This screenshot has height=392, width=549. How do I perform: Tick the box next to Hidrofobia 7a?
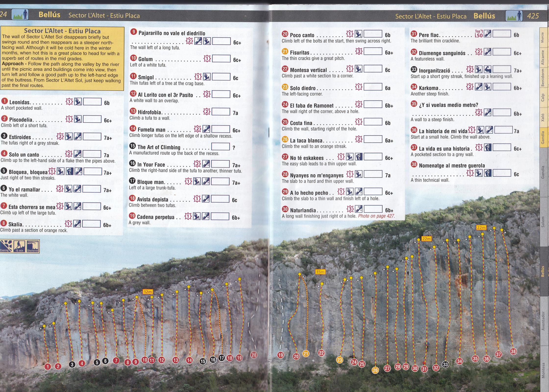pyautogui.click(x=220, y=112)
